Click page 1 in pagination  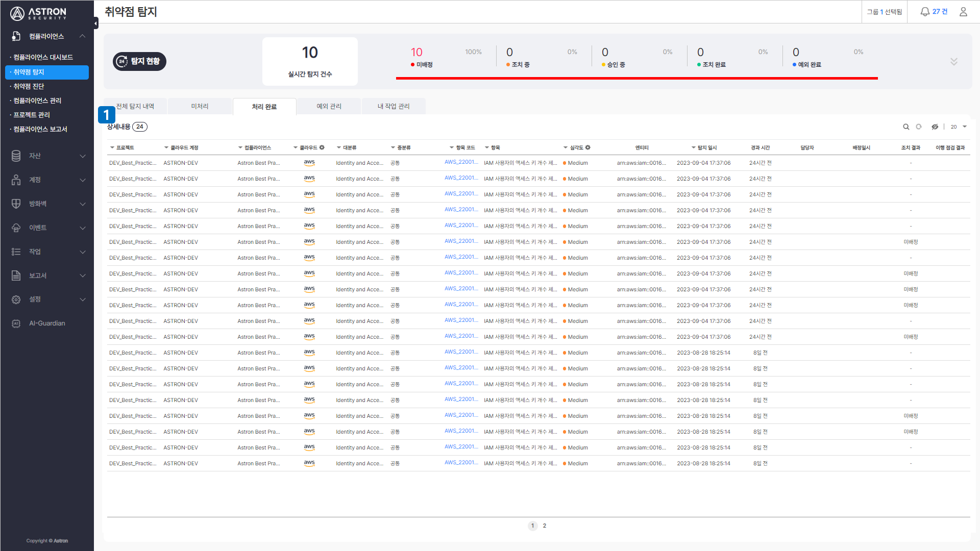pos(532,525)
